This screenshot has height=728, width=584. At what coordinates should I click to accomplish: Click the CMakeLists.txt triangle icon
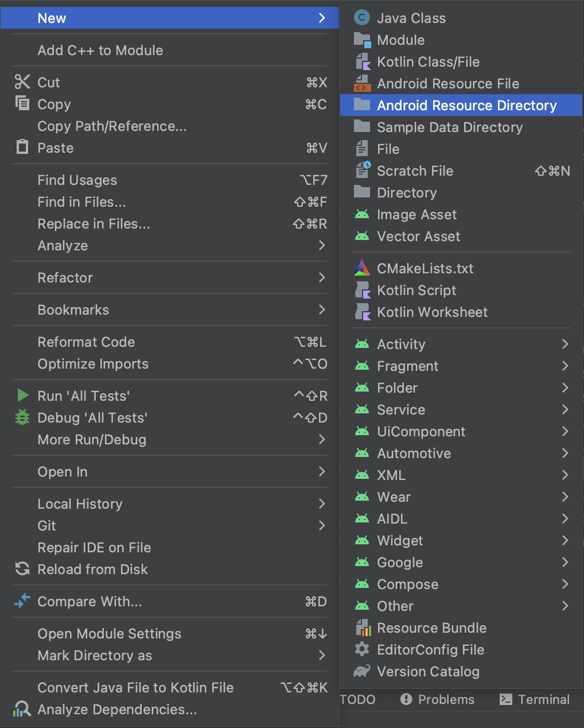pyautogui.click(x=362, y=268)
